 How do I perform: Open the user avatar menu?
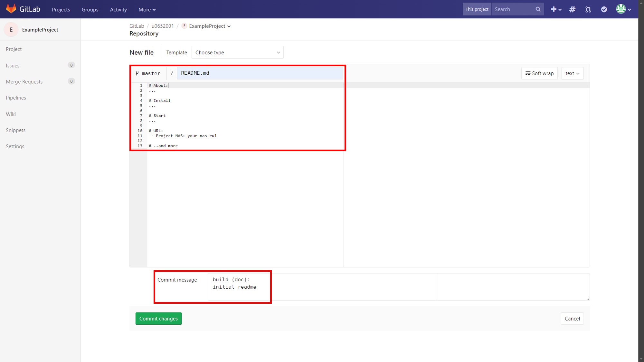point(623,9)
